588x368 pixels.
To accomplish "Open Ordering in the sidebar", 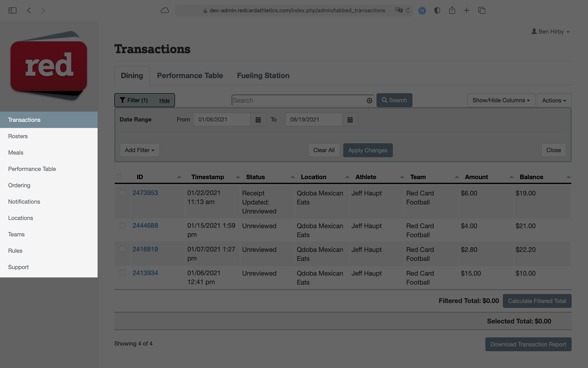I will [x=49, y=185].
